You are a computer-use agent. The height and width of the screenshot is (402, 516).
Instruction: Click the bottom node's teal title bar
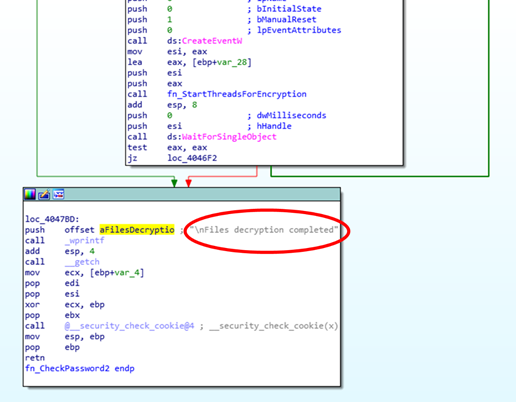point(182,194)
